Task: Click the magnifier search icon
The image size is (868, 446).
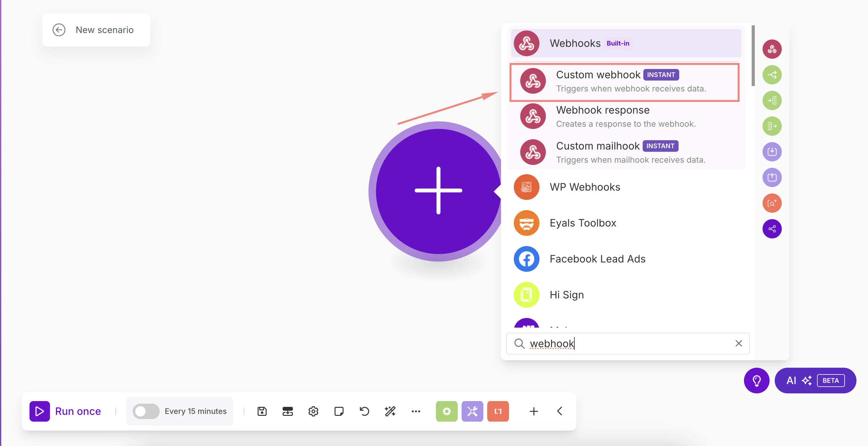Action: [519, 343]
